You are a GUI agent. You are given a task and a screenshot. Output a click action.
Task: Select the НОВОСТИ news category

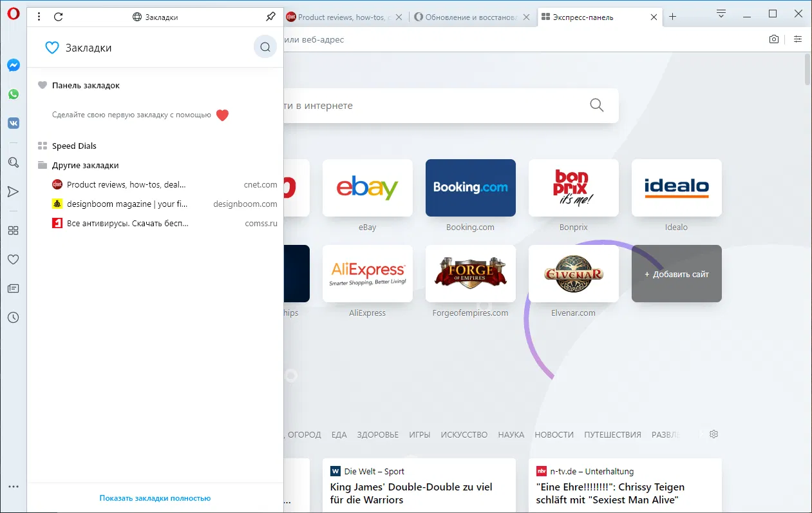(x=554, y=435)
